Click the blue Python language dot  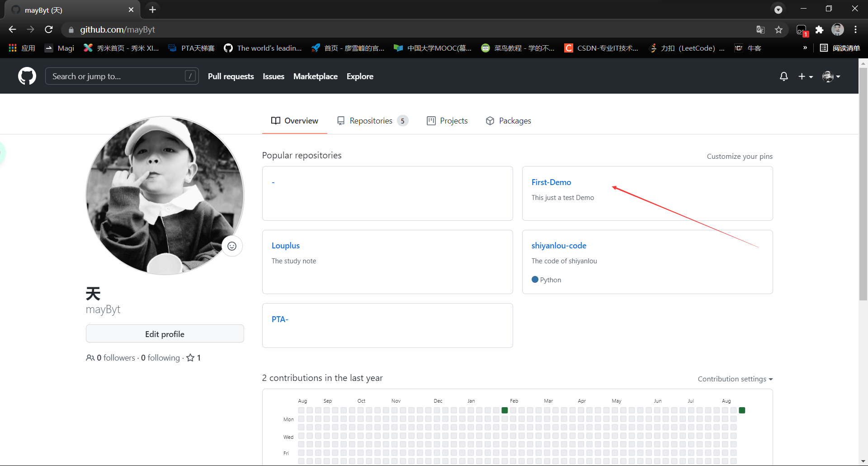tap(535, 280)
